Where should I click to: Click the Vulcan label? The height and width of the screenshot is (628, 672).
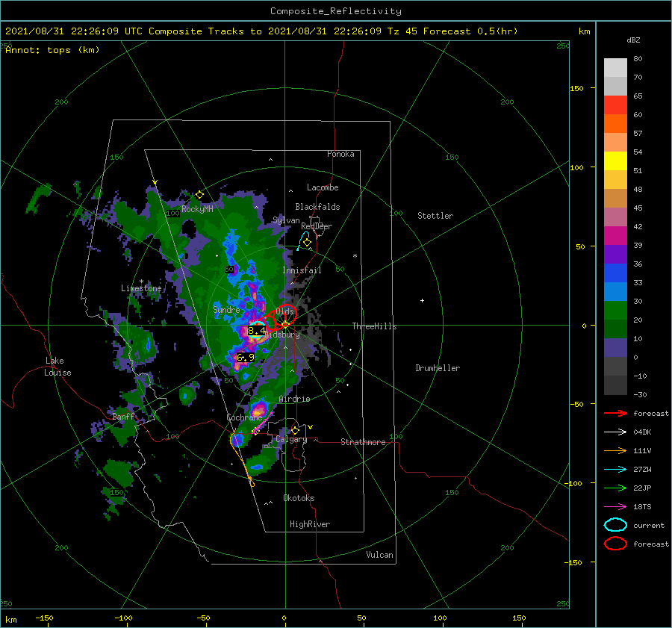click(x=379, y=555)
